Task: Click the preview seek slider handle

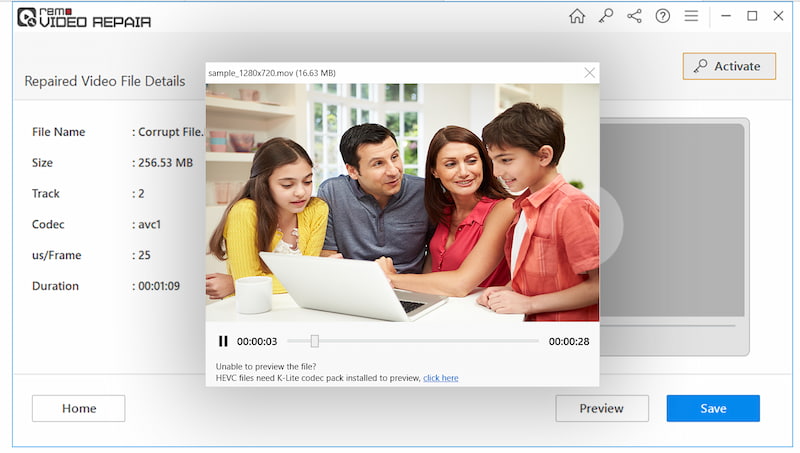Action: click(315, 341)
